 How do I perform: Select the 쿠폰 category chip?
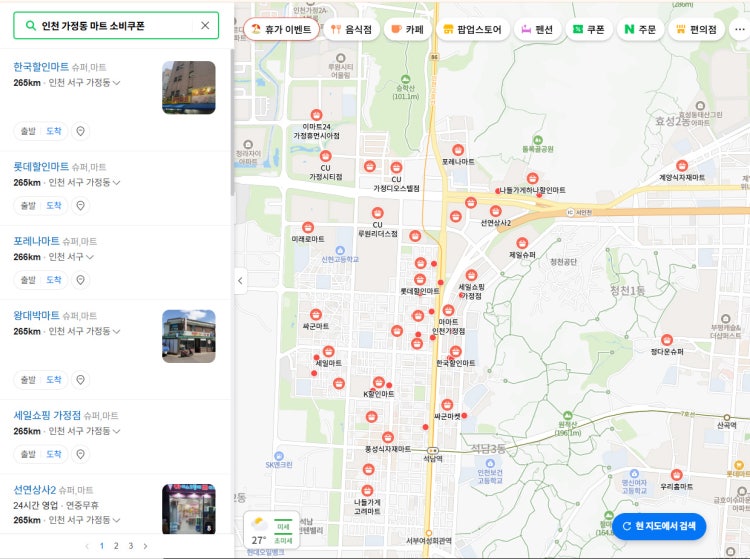coord(589,29)
